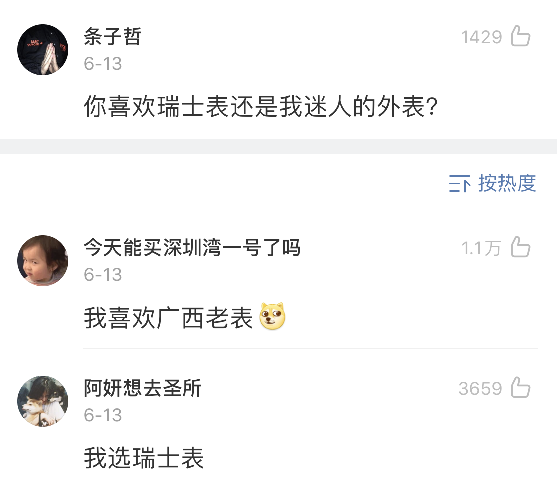Tap the 6-13 date under 阿妍想去圣所

103,415
